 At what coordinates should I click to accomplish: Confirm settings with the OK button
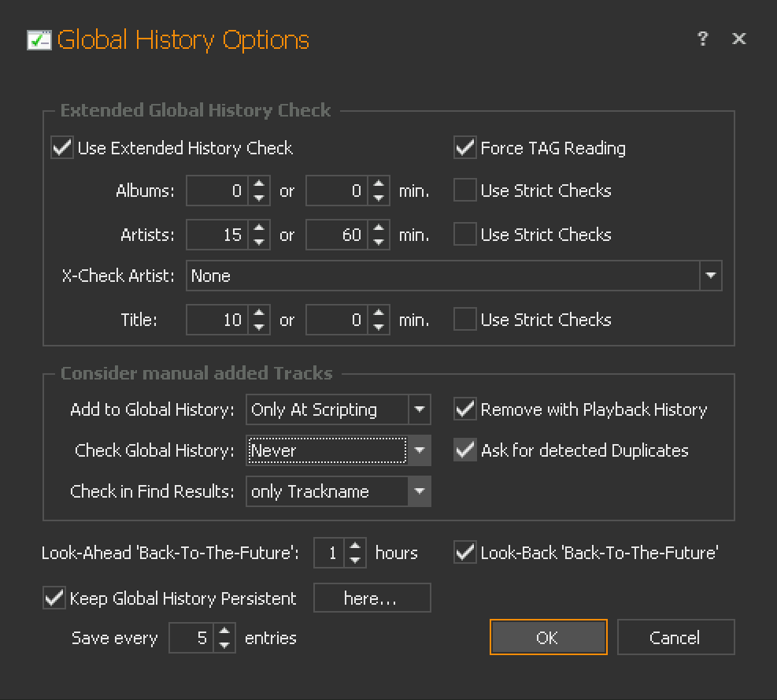click(x=548, y=637)
